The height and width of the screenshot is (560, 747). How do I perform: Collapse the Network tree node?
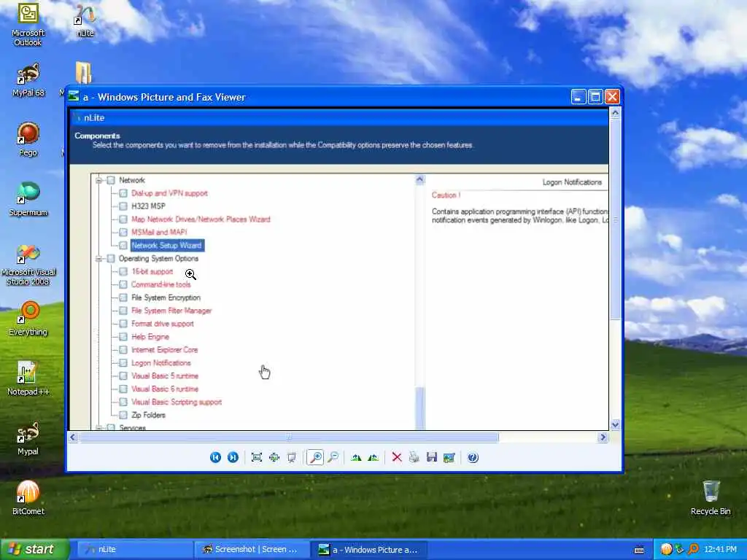point(99,181)
